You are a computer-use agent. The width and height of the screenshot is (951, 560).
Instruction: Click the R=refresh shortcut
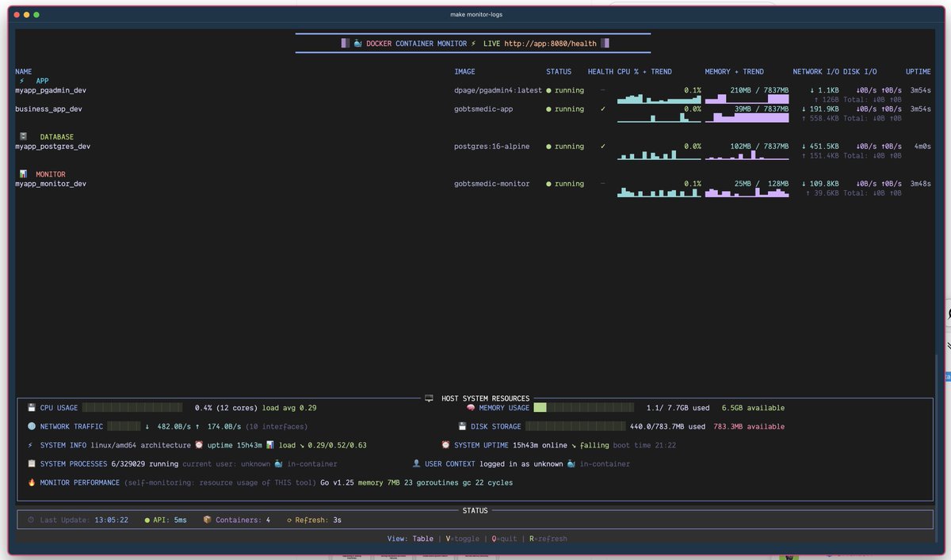click(x=548, y=539)
